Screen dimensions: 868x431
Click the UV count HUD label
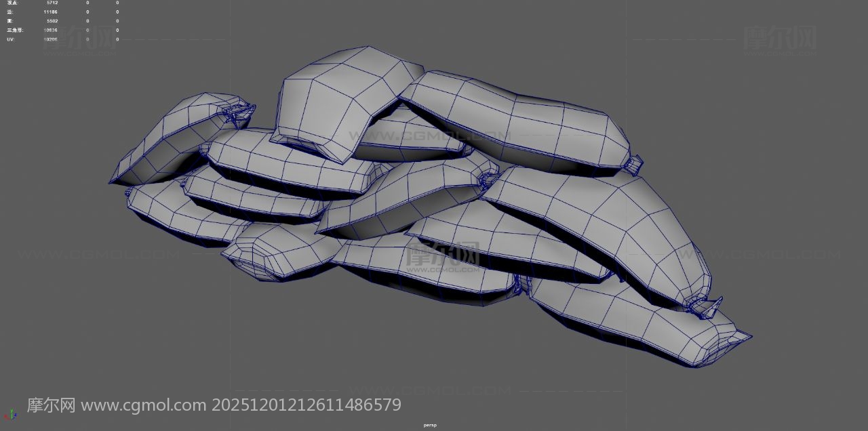coord(10,39)
